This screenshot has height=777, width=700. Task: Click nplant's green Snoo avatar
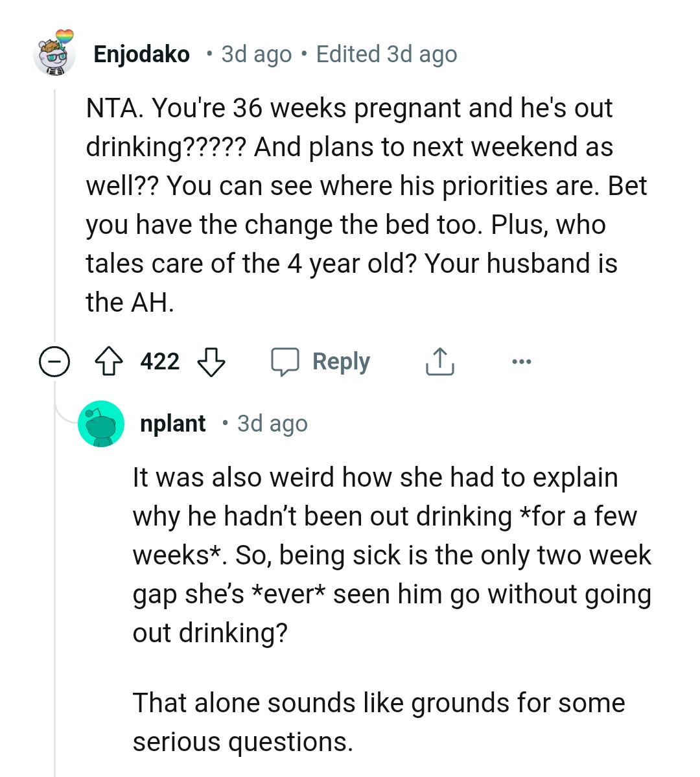[x=101, y=423]
